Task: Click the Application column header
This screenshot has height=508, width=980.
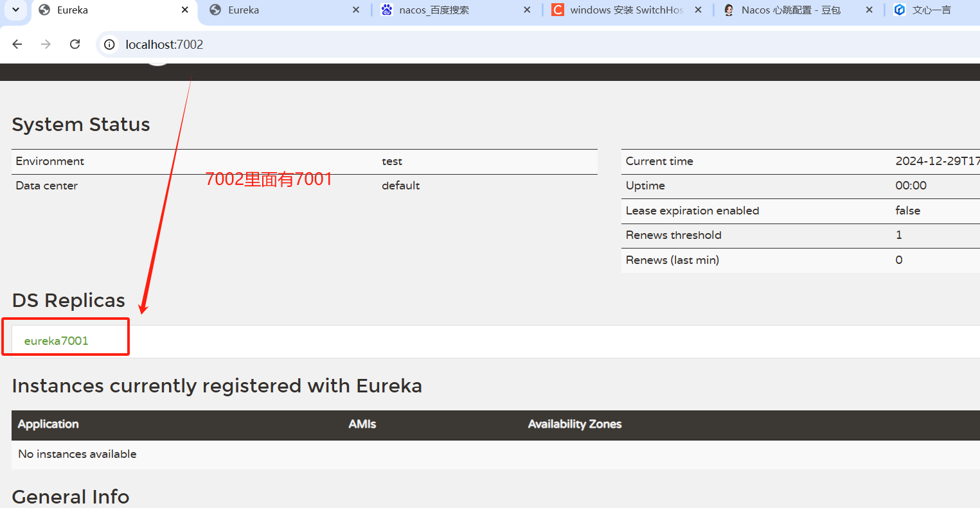Action: pos(48,424)
